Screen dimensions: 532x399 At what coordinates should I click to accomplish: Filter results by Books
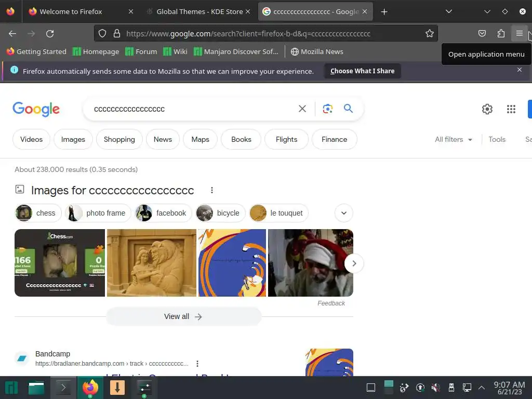click(x=241, y=139)
